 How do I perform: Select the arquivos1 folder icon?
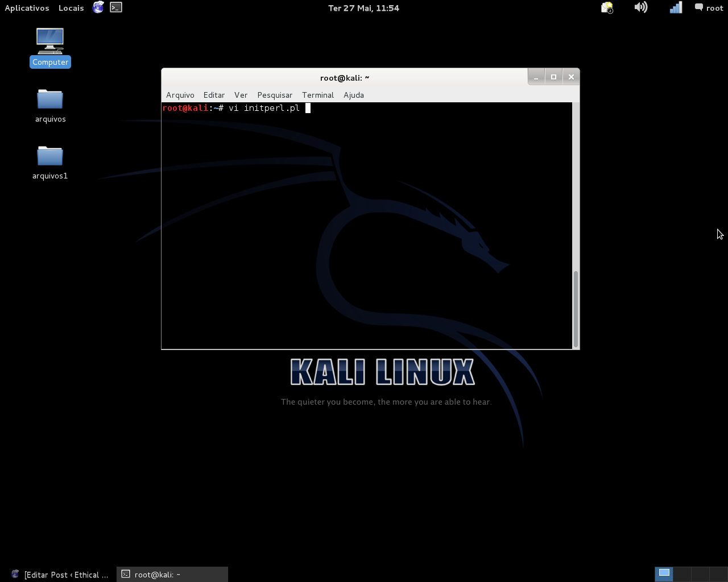(x=50, y=163)
